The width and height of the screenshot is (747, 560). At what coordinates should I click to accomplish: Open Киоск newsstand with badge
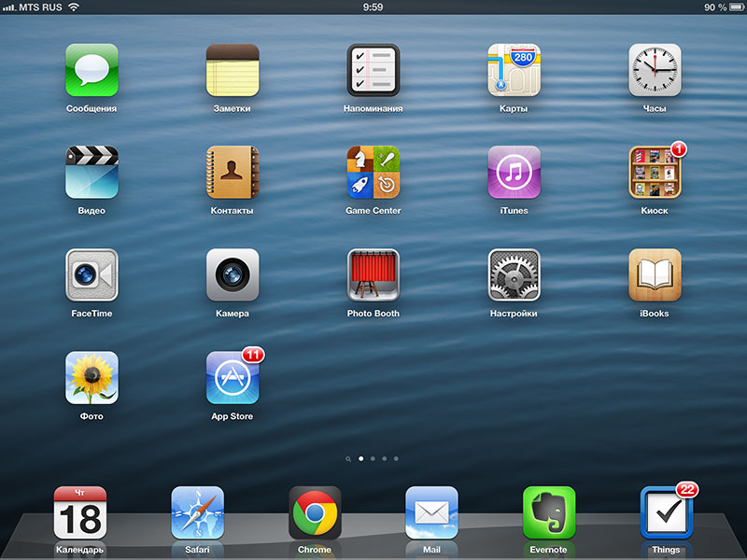tap(655, 173)
